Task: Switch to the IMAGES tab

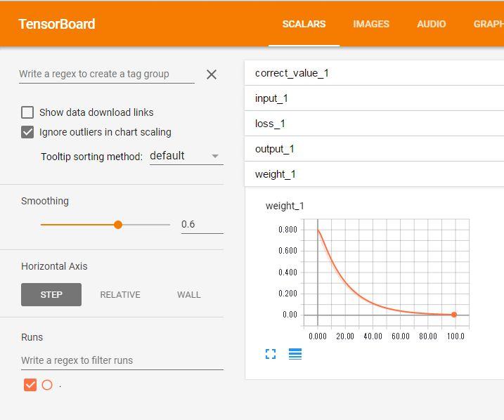Action: [370, 24]
